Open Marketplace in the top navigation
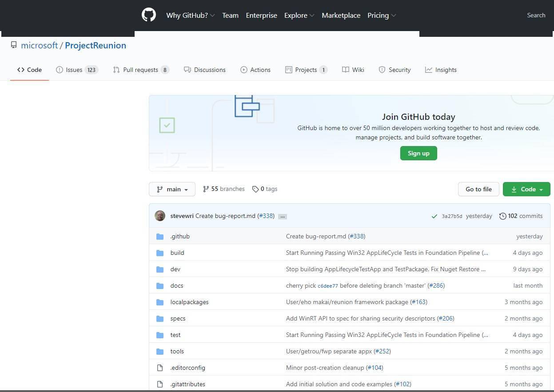The height and width of the screenshot is (392, 554). [341, 15]
